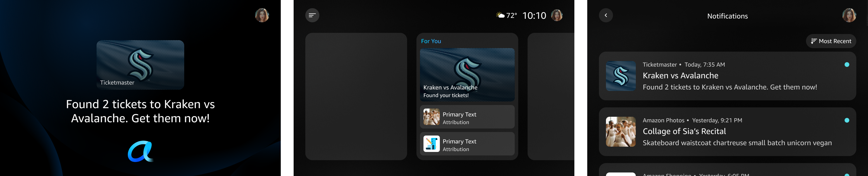Open profile avatar on Notifications screen

coord(849,15)
